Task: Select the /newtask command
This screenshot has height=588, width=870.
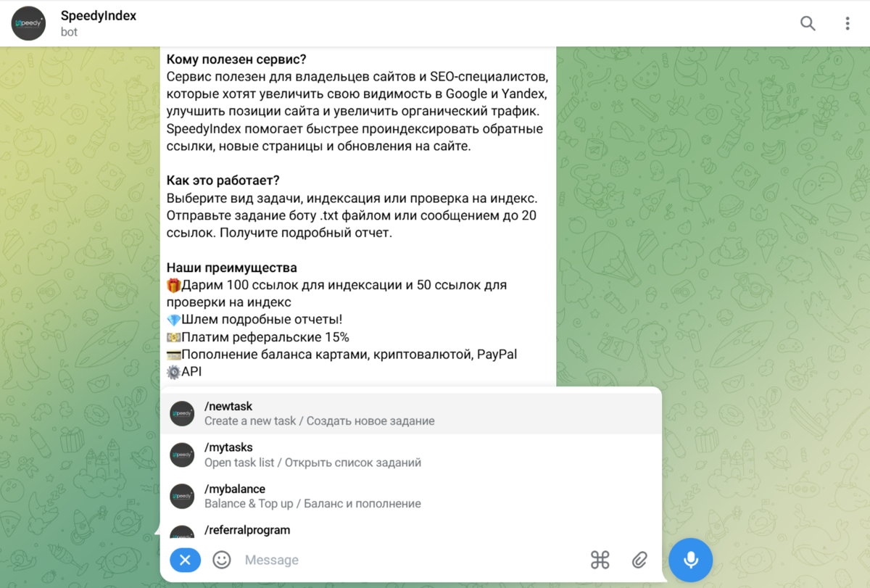Action: (411, 413)
